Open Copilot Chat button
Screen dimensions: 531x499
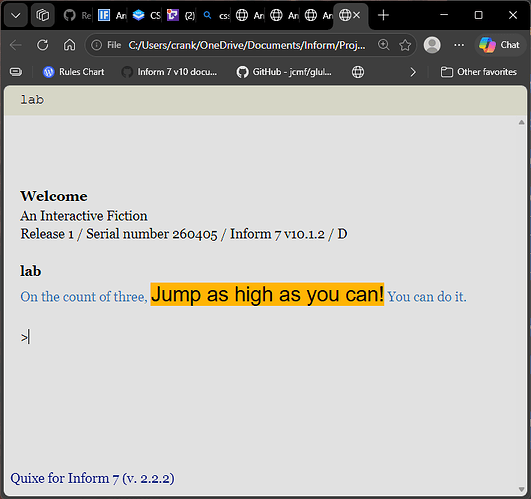click(500, 45)
